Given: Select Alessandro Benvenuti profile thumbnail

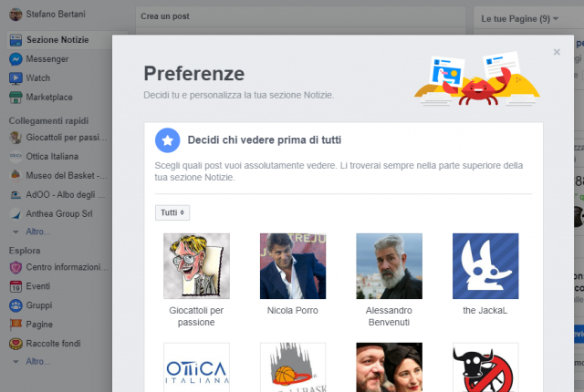Looking at the screenshot, I should click(389, 266).
